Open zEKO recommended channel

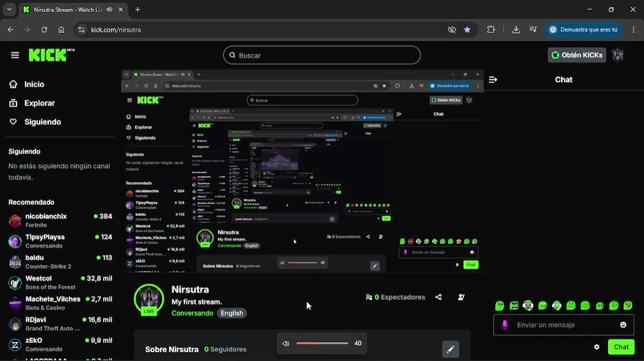(60, 344)
